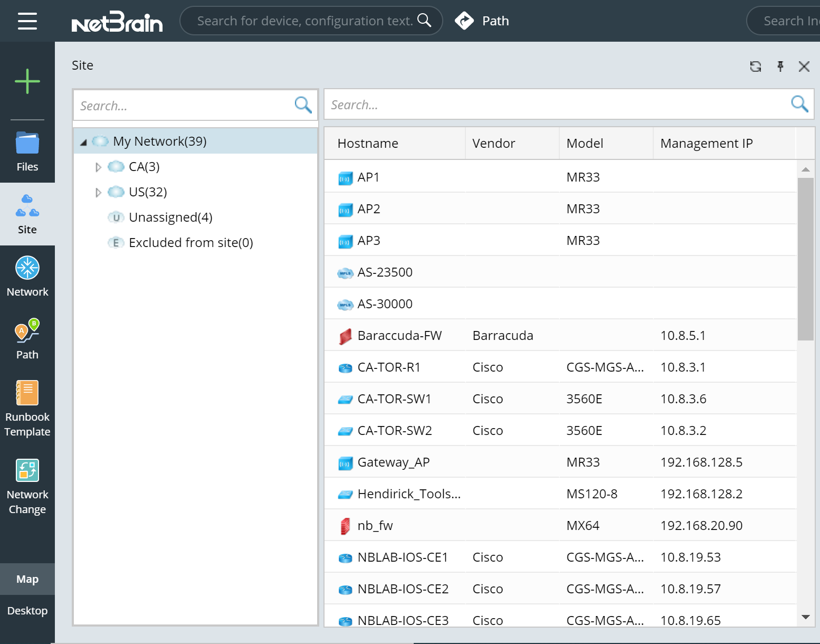Pin the Site pane
The width and height of the screenshot is (820, 644).
tap(780, 66)
